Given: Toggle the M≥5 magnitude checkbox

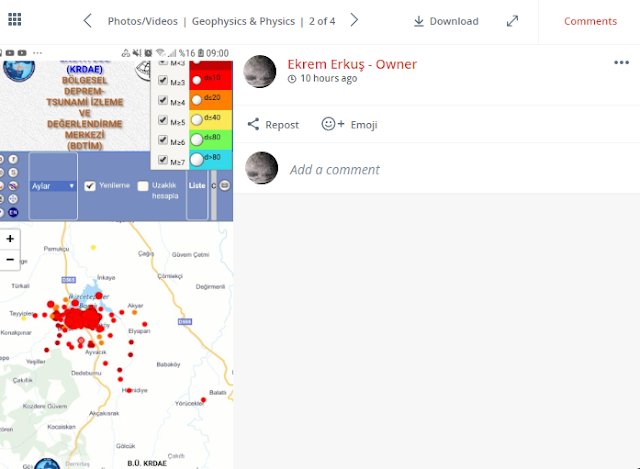Looking at the screenshot, I should click(163, 120).
